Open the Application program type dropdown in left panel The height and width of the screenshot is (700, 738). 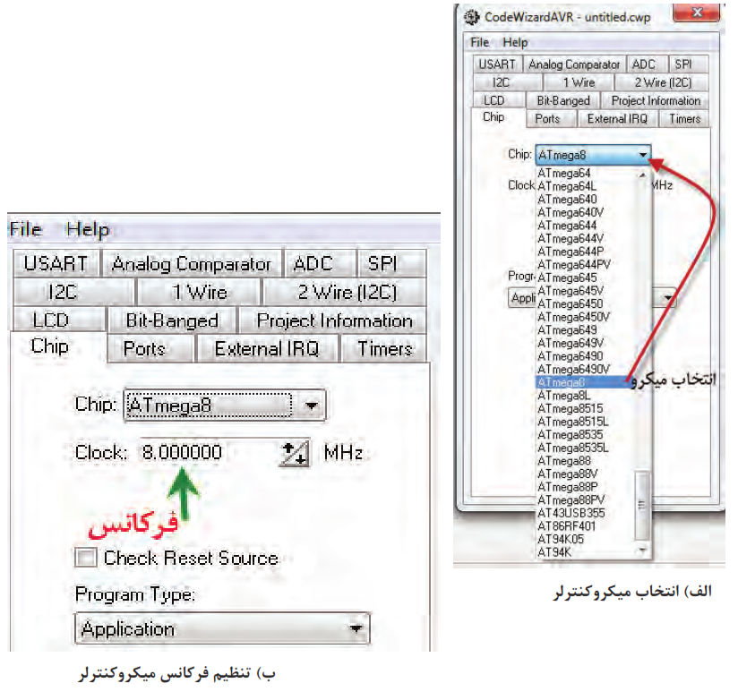point(222,628)
